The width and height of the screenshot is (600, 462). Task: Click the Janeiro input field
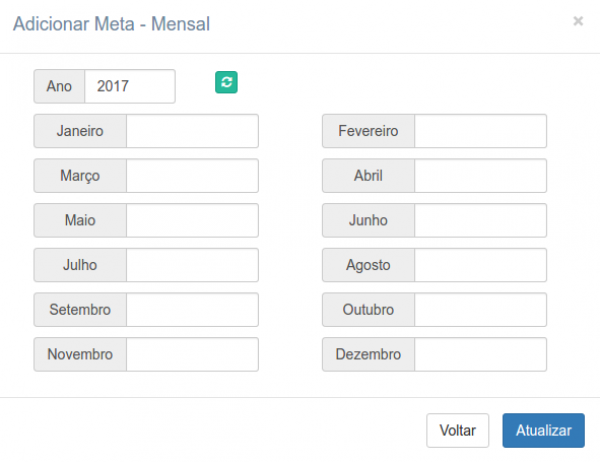point(192,131)
